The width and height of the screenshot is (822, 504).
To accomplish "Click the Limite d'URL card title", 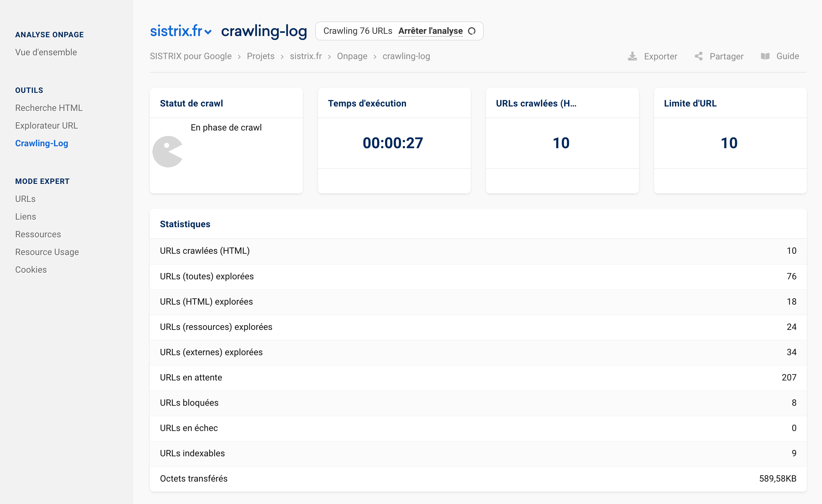I will pos(690,104).
